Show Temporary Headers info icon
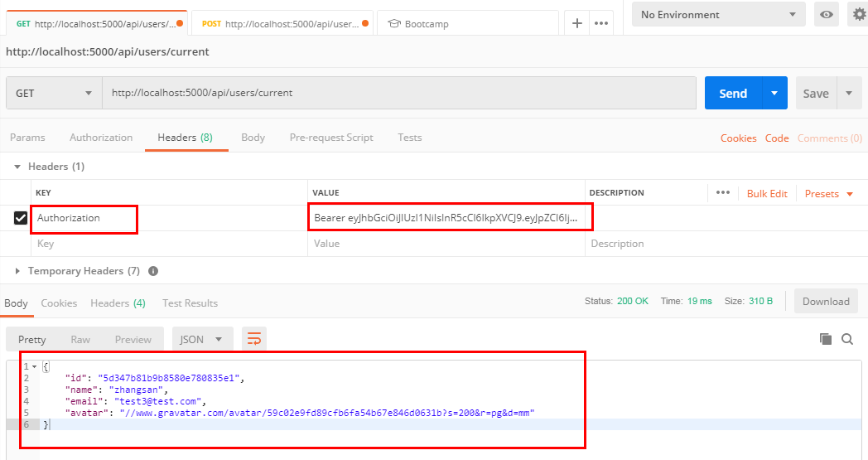The height and width of the screenshot is (460, 868). tap(153, 271)
